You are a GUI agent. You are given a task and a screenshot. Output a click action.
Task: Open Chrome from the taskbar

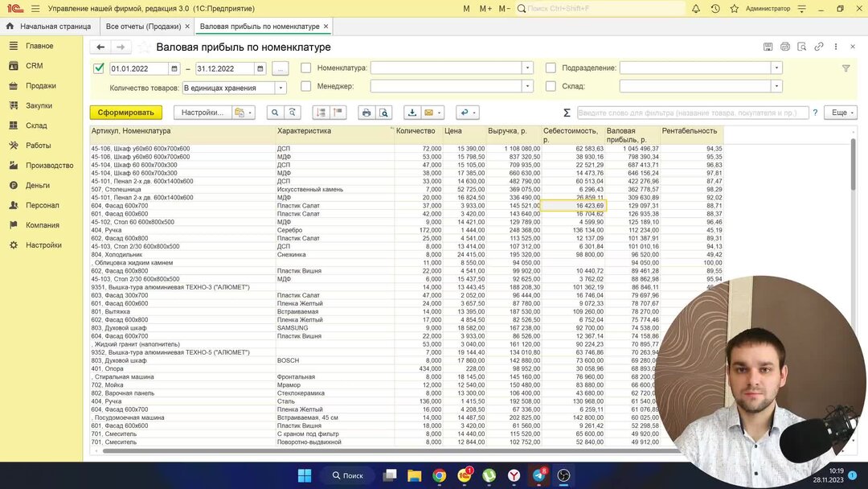coord(439,475)
